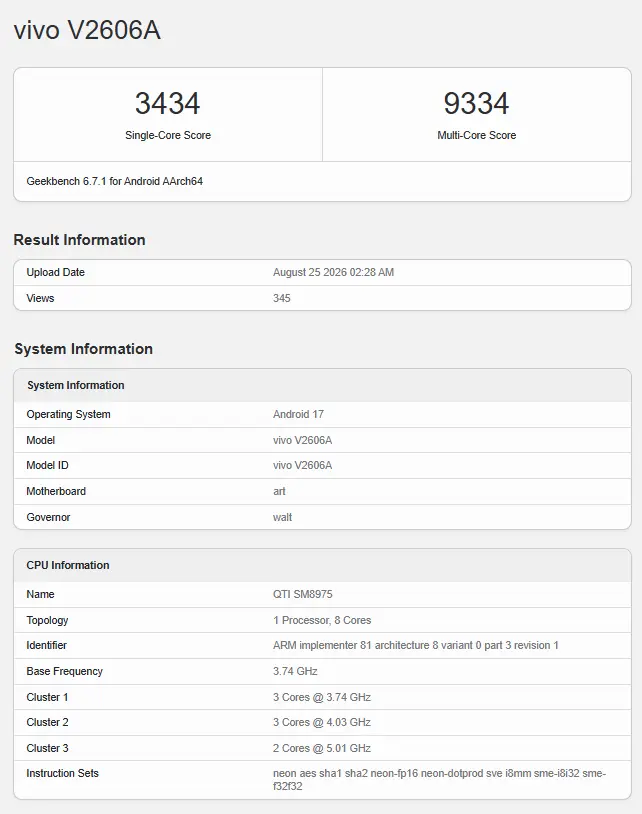Viewport: 642px width, 814px height.
Task: Click the Instruction Sets label
Action: (x=62, y=773)
